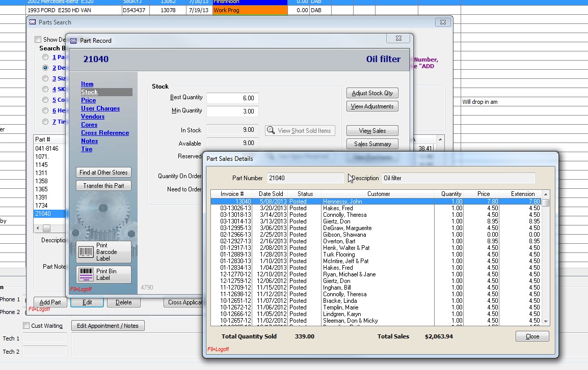Click the orange Work Prog status cell
Viewport: 588px width, 370px height.
[x=250, y=10]
